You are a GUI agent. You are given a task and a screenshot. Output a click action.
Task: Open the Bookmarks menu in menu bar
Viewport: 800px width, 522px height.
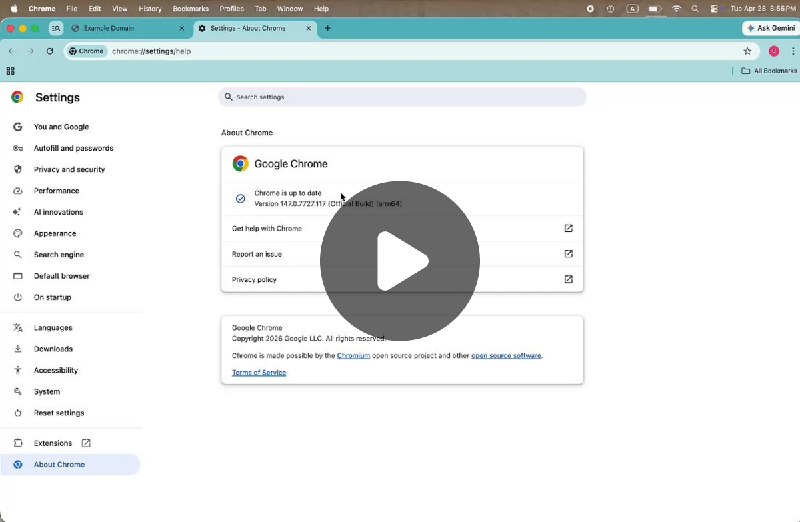[191, 9]
